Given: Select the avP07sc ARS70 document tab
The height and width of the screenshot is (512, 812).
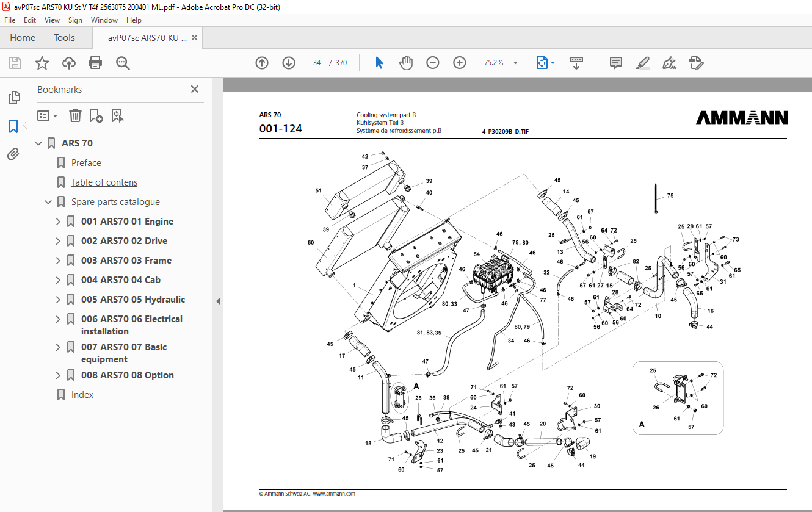Looking at the screenshot, I should coord(147,38).
